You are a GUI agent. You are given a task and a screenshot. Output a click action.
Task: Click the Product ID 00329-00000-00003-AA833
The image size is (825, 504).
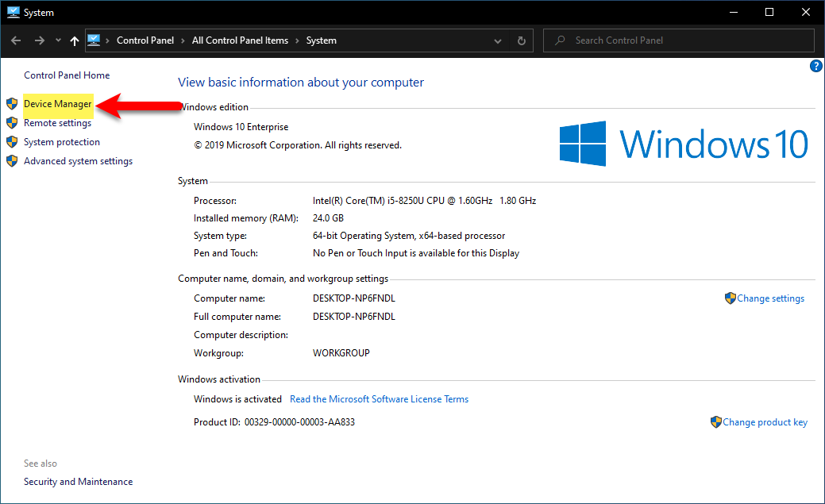[274, 422]
